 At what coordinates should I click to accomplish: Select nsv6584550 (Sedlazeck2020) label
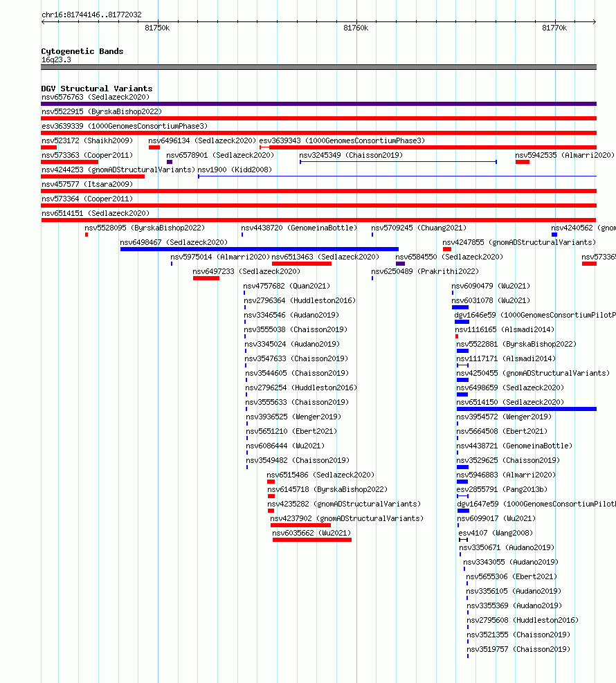pos(449,257)
